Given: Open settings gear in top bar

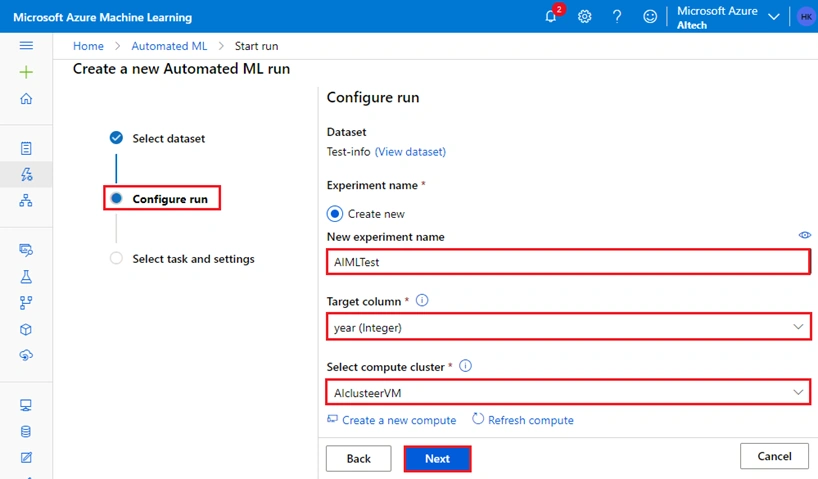Looking at the screenshot, I should pyautogui.click(x=585, y=17).
